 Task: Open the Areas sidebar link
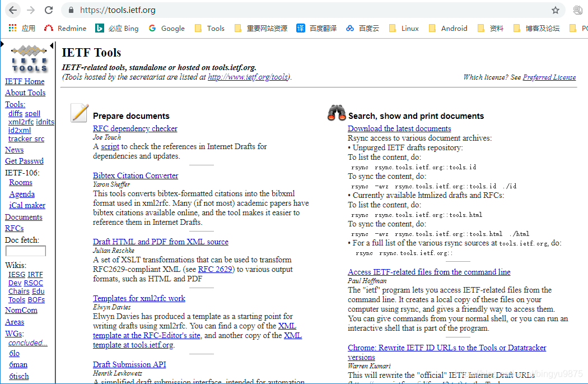coord(15,322)
